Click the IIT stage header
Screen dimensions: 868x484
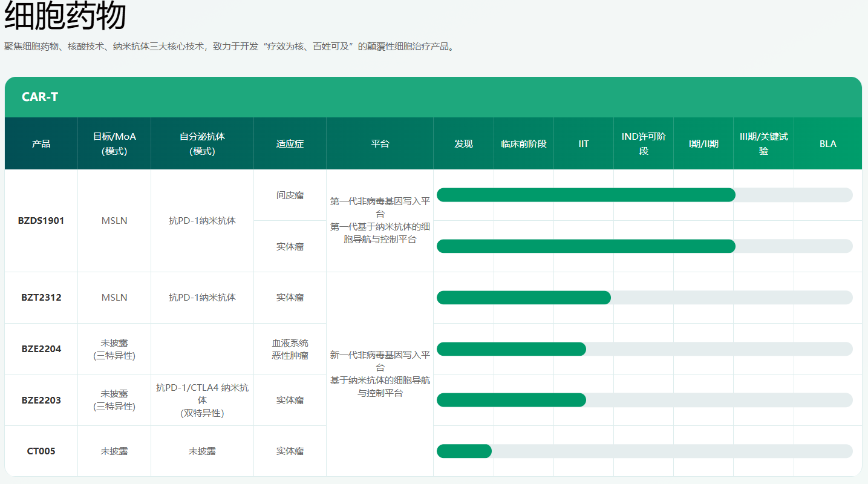coord(583,144)
